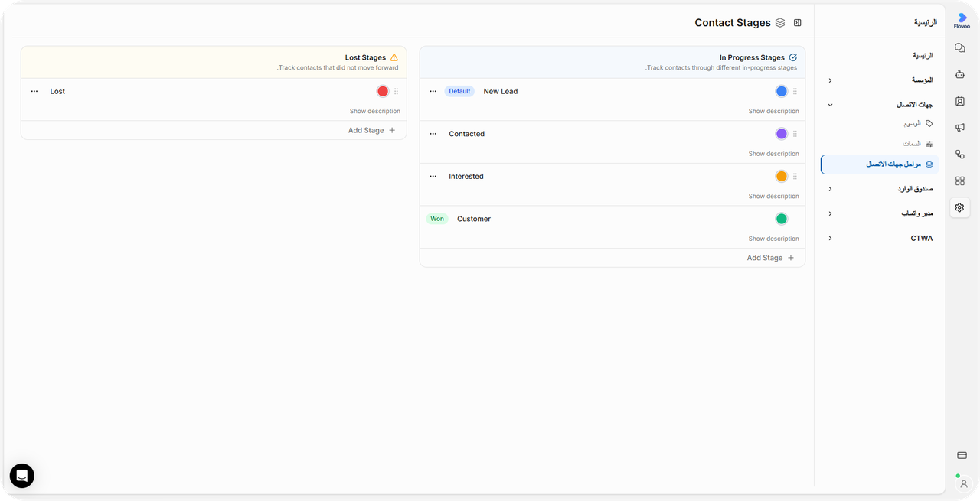Open more options for New Lead
The width and height of the screenshot is (980, 501).
point(433,91)
